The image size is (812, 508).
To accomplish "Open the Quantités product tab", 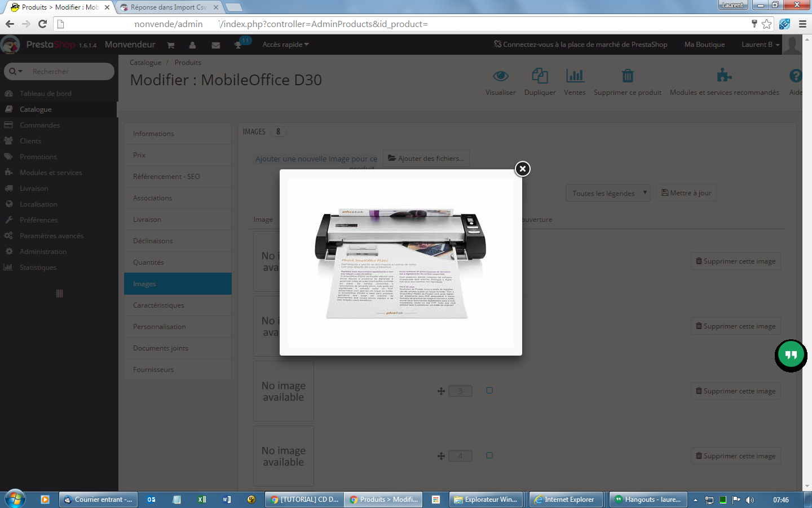I will 178,262.
